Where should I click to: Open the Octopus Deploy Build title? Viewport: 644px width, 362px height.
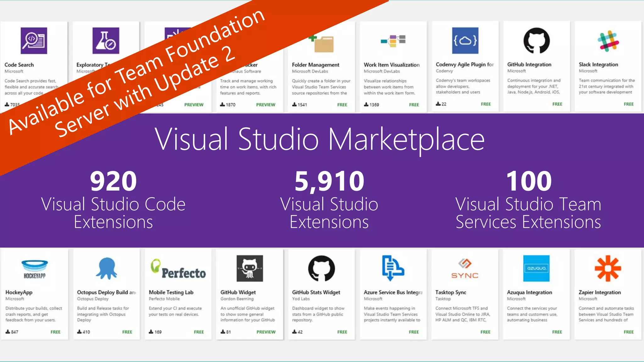(107, 292)
